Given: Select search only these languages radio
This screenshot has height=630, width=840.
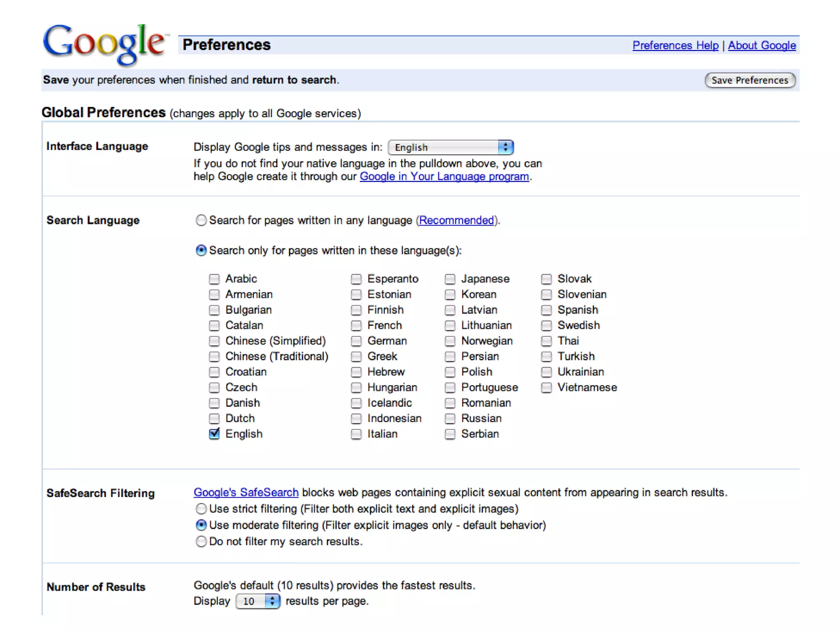Looking at the screenshot, I should pyautogui.click(x=201, y=251).
